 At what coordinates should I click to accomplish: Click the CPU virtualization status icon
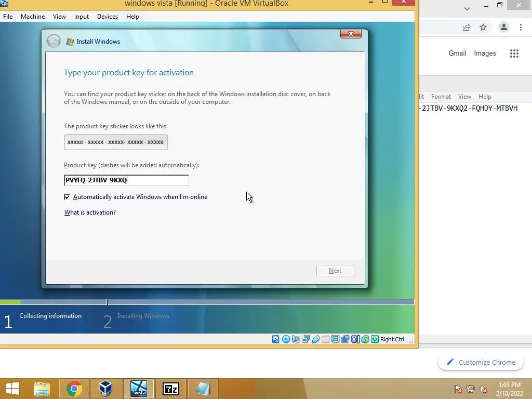click(355, 339)
